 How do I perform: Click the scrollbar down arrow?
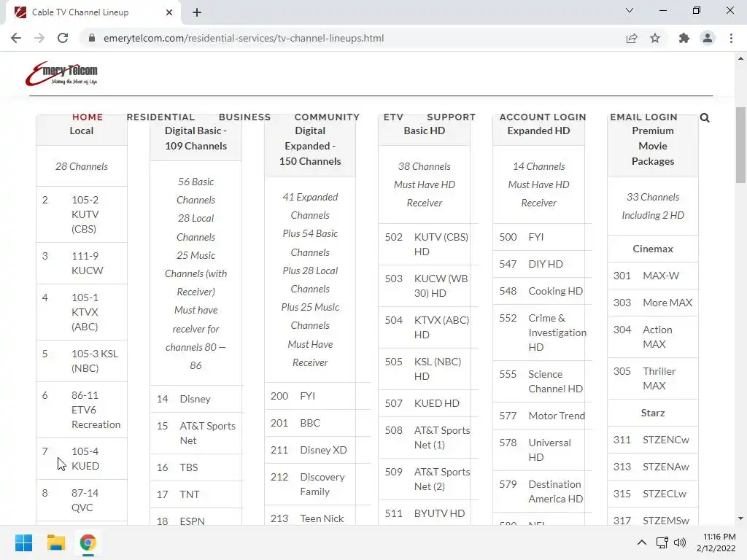pyautogui.click(x=740, y=518)
